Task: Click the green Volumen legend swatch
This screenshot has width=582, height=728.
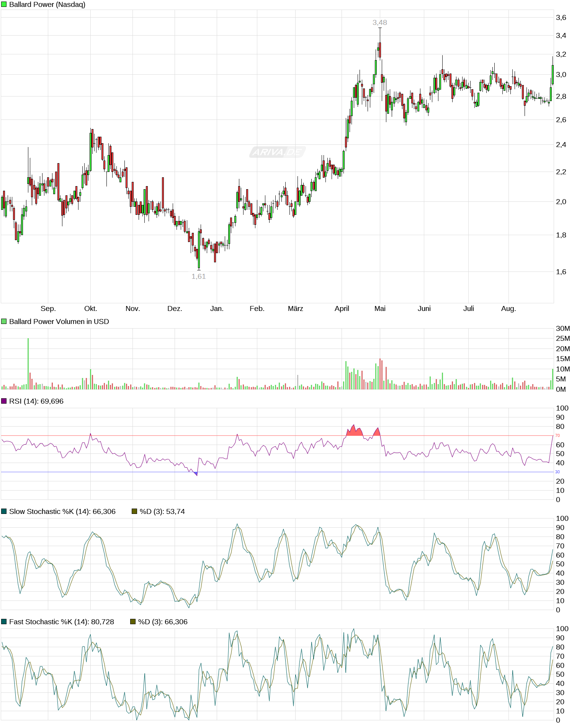Action: (4, 322)
